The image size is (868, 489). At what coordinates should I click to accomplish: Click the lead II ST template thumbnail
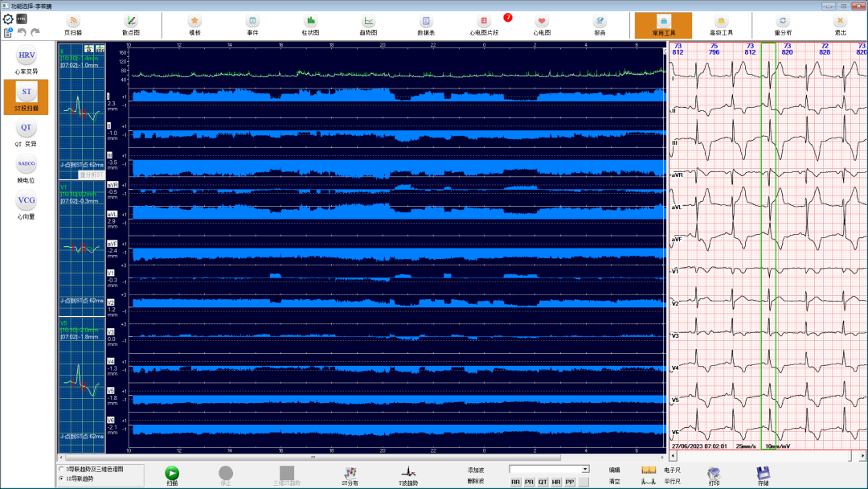coord(82,112)
